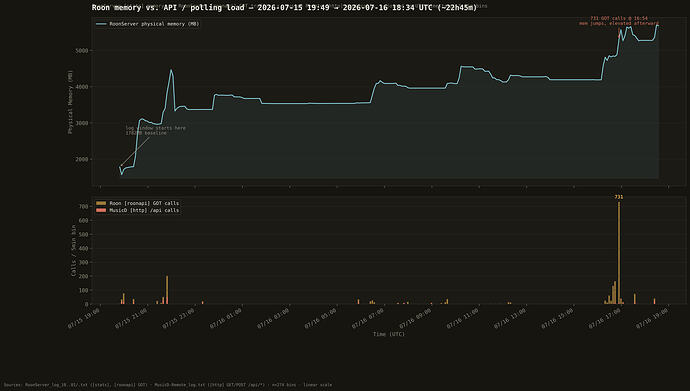Click the "Calls / 5min bin" y-axis label
Viewport: 690px width, 391px height.
pos(73,251)
